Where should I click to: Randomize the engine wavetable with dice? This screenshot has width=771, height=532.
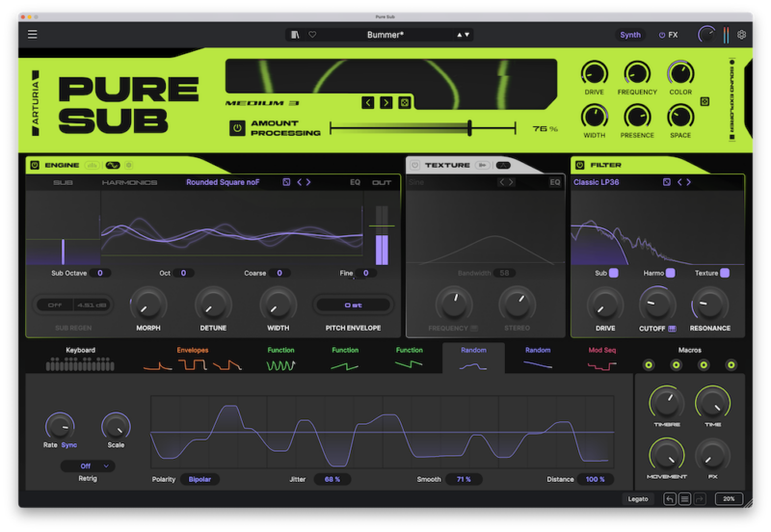286,182
